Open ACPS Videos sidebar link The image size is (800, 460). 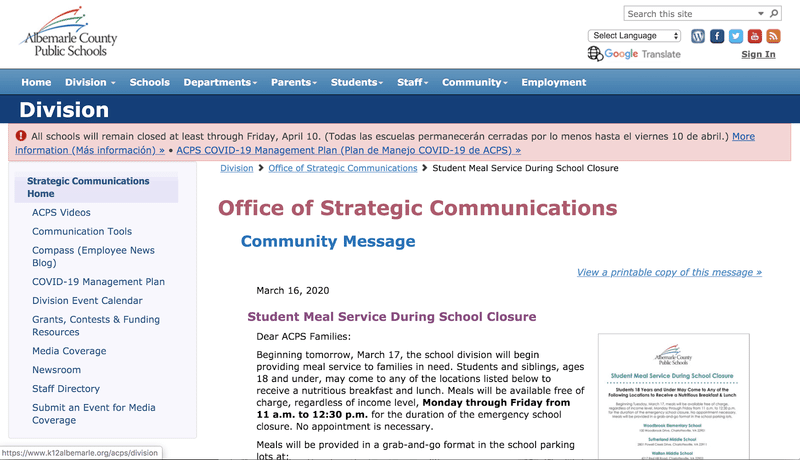[x=61, y=212]
